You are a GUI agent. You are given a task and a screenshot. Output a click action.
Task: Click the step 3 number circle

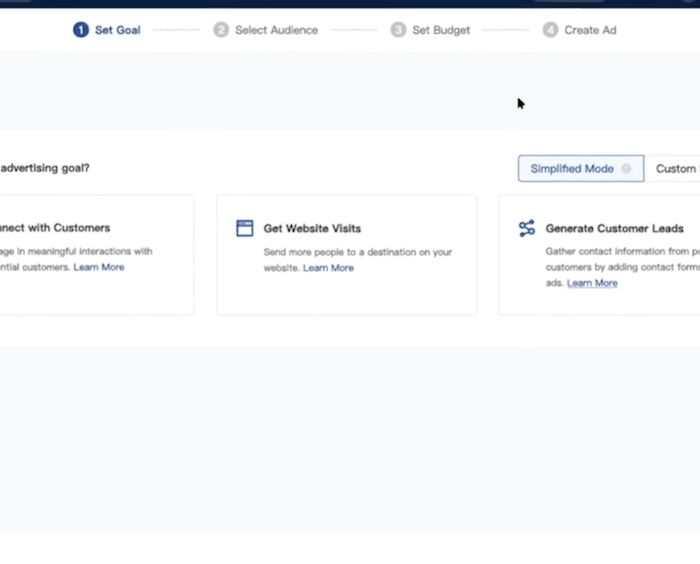[398, 30]
